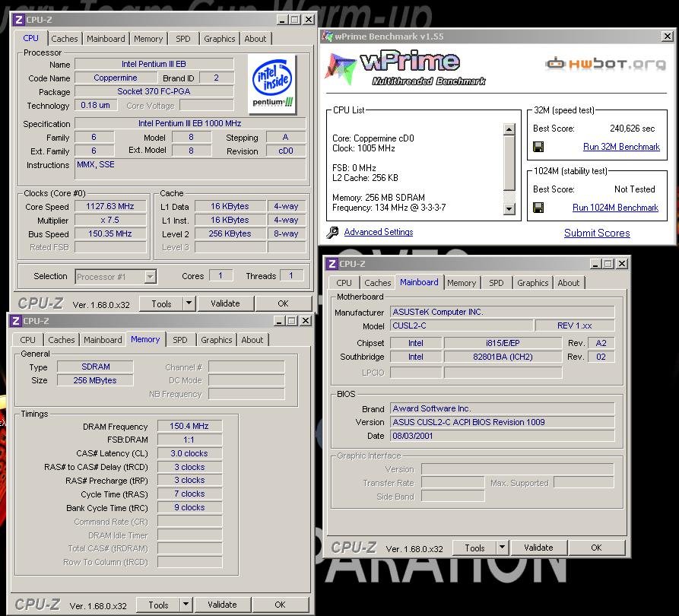Click the Specification field Intel Pentium III EB 1000 MHz
The height and width of the screenshot is (616, 679).
coord(189,123)
